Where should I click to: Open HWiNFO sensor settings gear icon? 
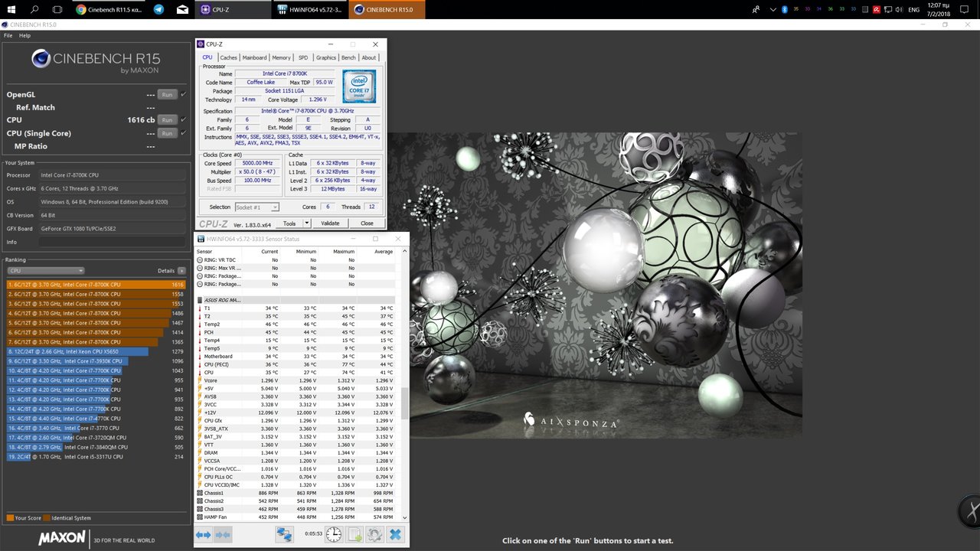pyautogui.click(x=374, y=534)
